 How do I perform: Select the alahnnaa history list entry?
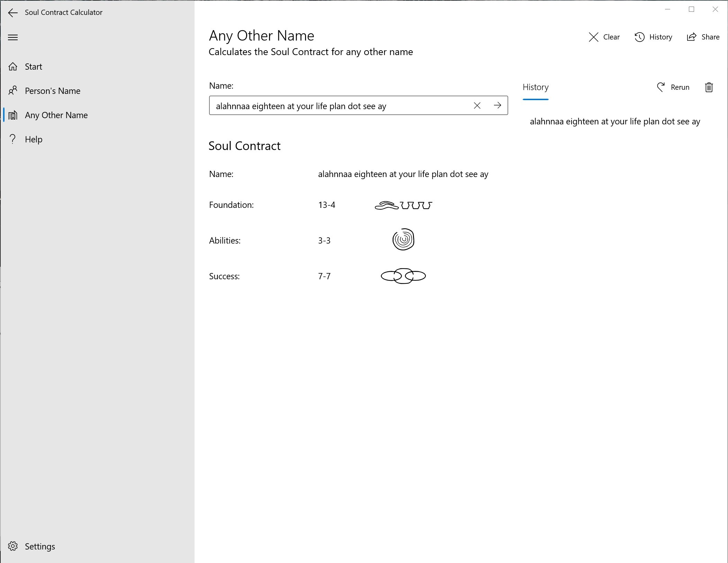615,122
